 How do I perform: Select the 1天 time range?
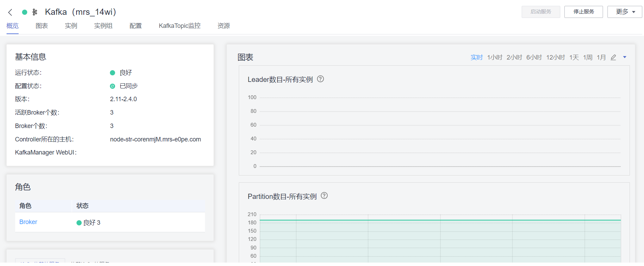tap(574, 57)
